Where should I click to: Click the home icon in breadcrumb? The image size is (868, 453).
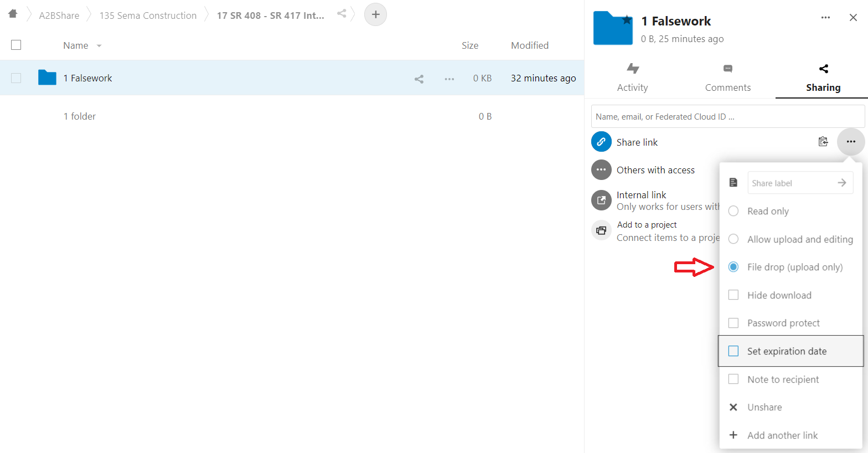(x=13, y=14)
